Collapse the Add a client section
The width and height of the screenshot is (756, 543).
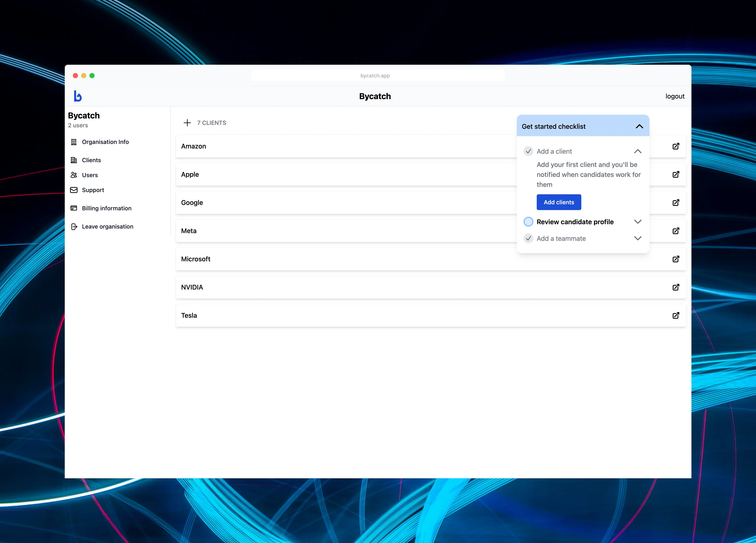638,151
